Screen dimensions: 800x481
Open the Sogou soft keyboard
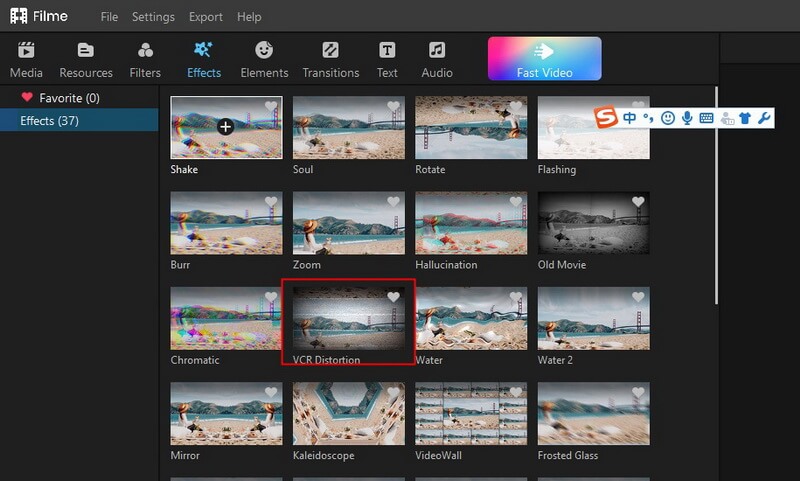[x=706, y=118]
